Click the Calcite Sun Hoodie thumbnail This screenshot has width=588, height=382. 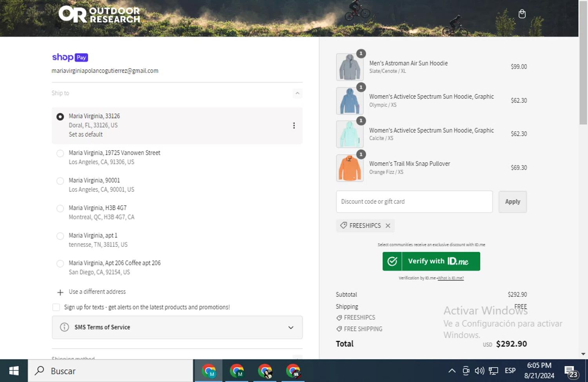coord(350,134)
